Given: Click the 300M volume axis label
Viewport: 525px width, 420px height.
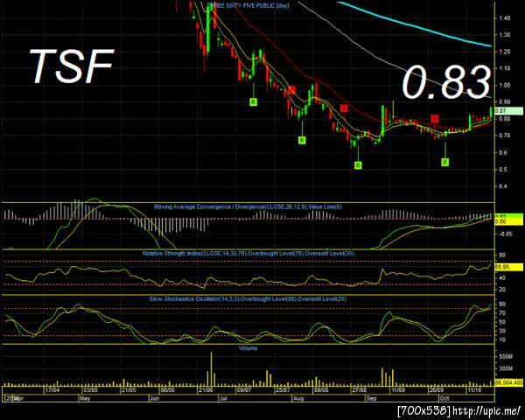Looking at the screenshot, I should tap(506, 368).
